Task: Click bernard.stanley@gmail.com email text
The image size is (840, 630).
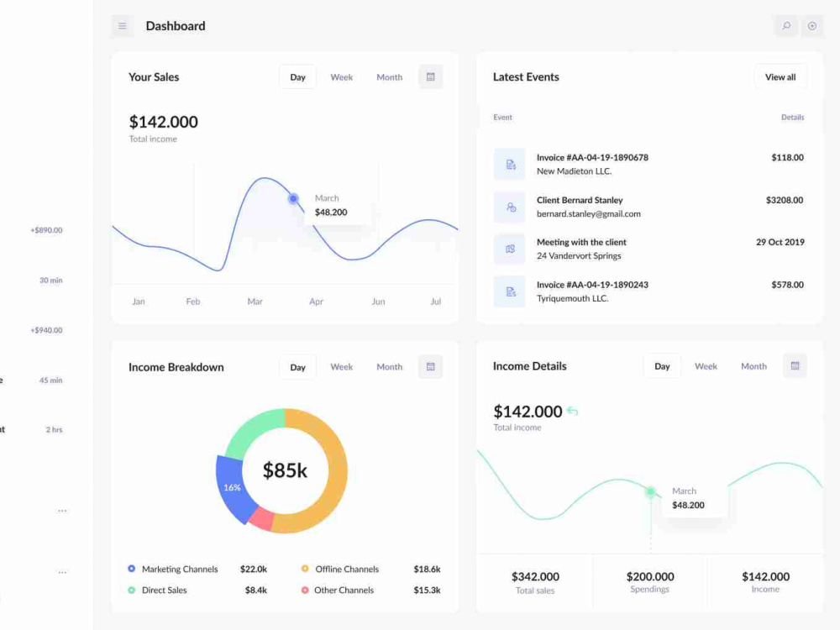Action: pos(589,213)
